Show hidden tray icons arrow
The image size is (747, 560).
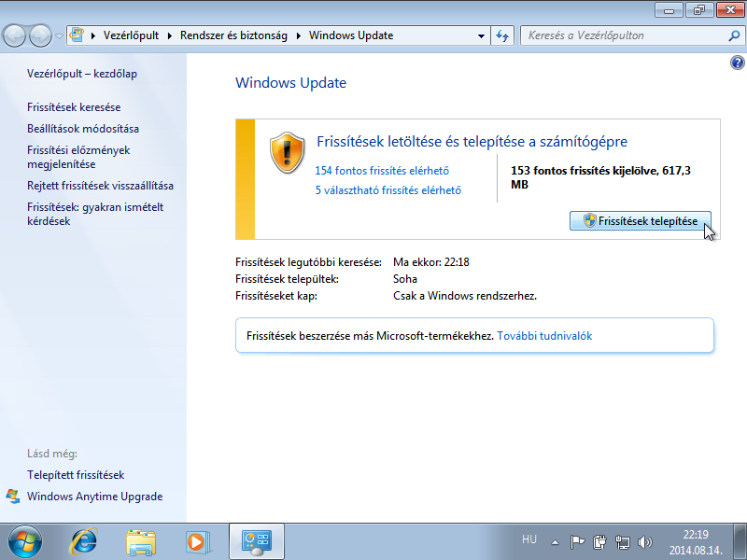click(555, 542)
